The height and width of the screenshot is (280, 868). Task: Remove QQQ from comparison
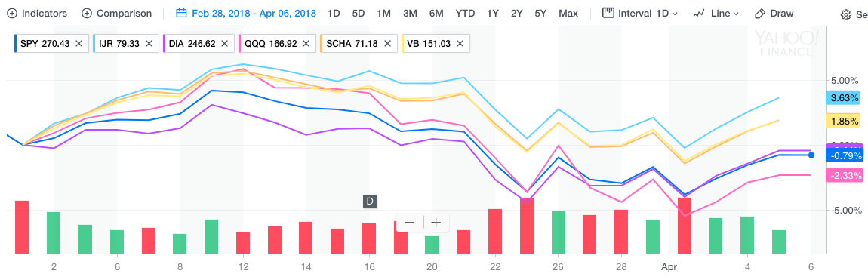(305, 43)
